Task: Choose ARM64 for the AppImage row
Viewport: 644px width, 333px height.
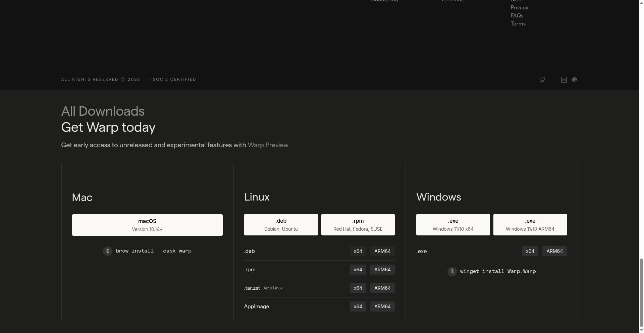Action: pos(382,307)
